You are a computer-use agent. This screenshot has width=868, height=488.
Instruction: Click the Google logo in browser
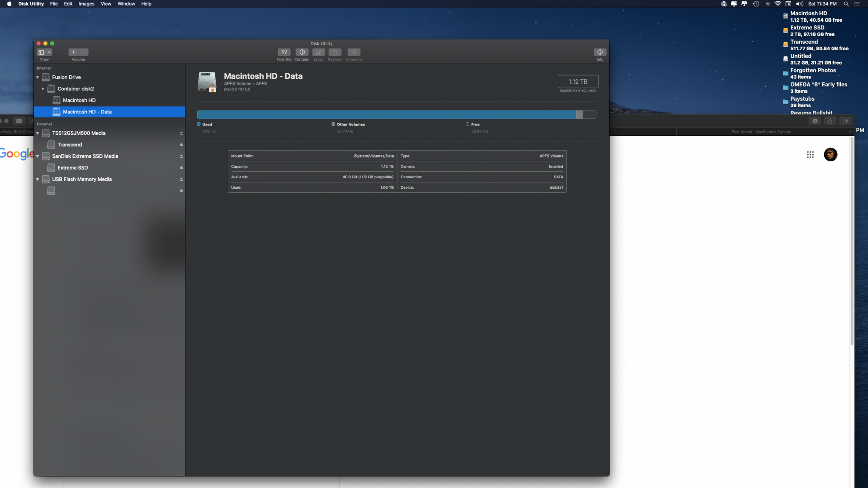click(16, 154)
